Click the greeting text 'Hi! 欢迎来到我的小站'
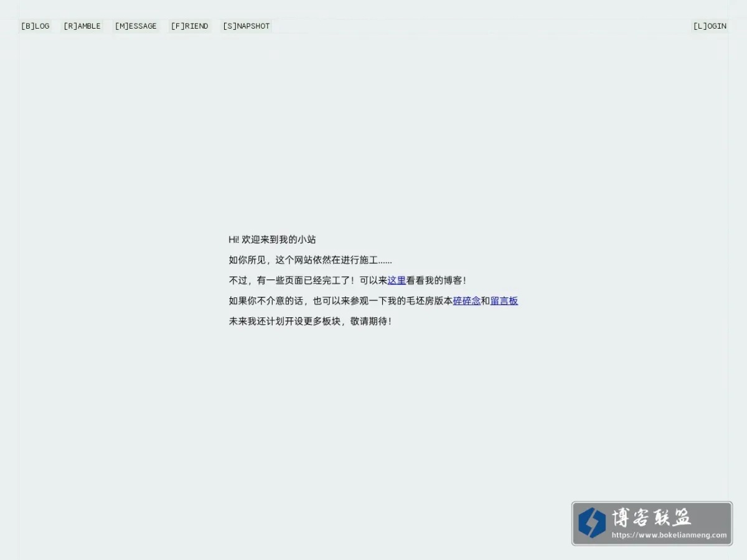Screen dimensions: 747x560 click(272, 240)
